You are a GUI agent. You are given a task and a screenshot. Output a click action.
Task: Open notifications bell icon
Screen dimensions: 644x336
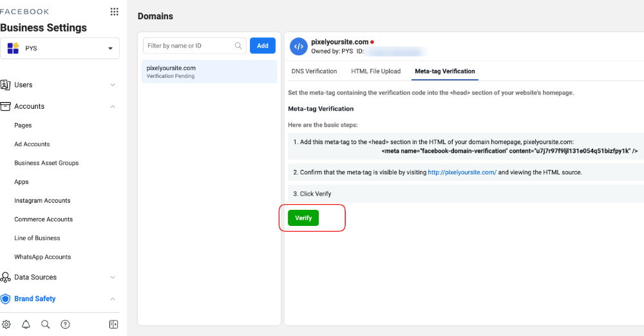(x=26, y=324)
